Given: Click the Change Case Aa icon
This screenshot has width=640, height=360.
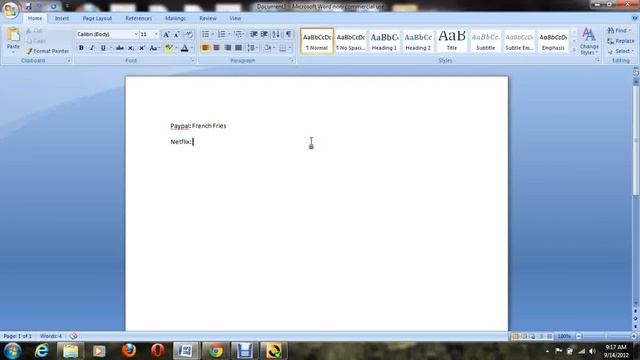Looking at the screenshot, I should click(153, 48).
